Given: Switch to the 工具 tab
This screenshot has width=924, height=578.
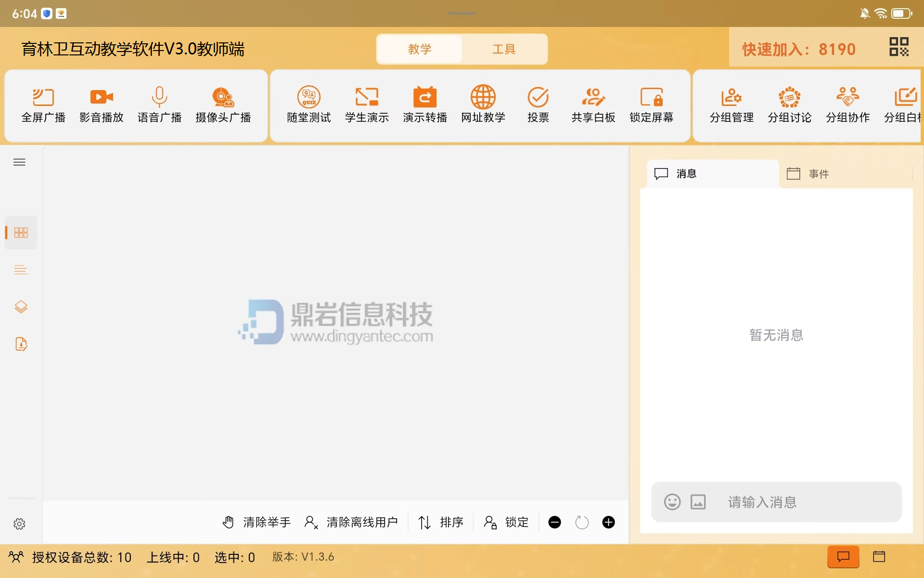Looking at the screenshot, I should (504, 49).
